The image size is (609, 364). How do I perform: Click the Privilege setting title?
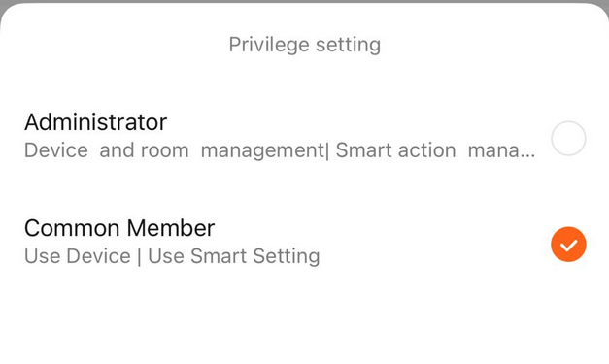[x=305, y=45]
